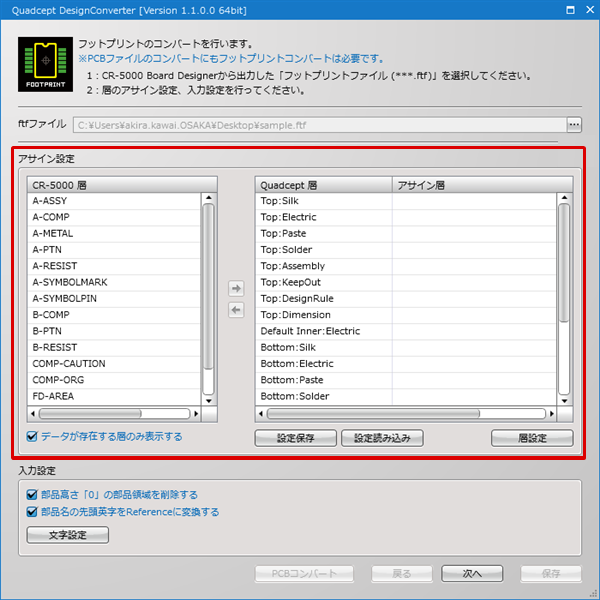Select the Top:Dimension row
This screenshot has width=600, height=600.
[406, 315]
